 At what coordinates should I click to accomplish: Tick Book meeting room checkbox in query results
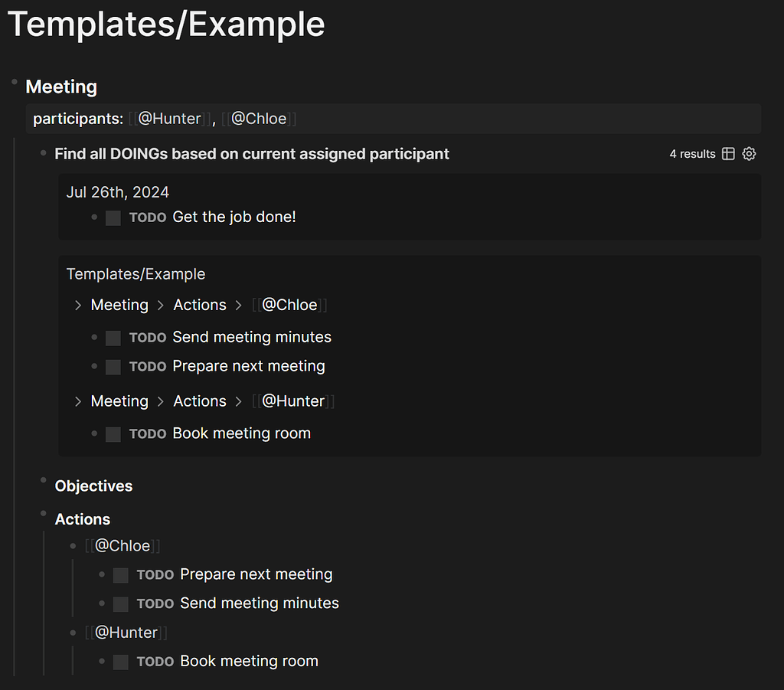(x=113, y=434)
